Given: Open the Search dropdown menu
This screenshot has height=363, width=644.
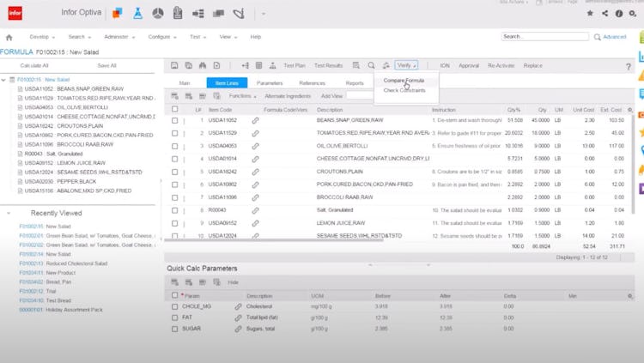Looking at the screenshot, I should click(x=79, y=37).
